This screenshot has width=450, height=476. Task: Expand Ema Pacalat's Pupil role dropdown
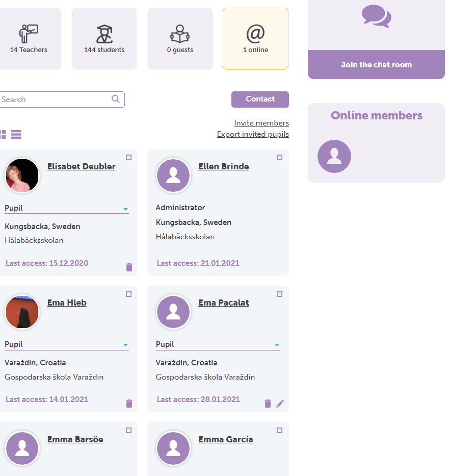pos(218,344)
